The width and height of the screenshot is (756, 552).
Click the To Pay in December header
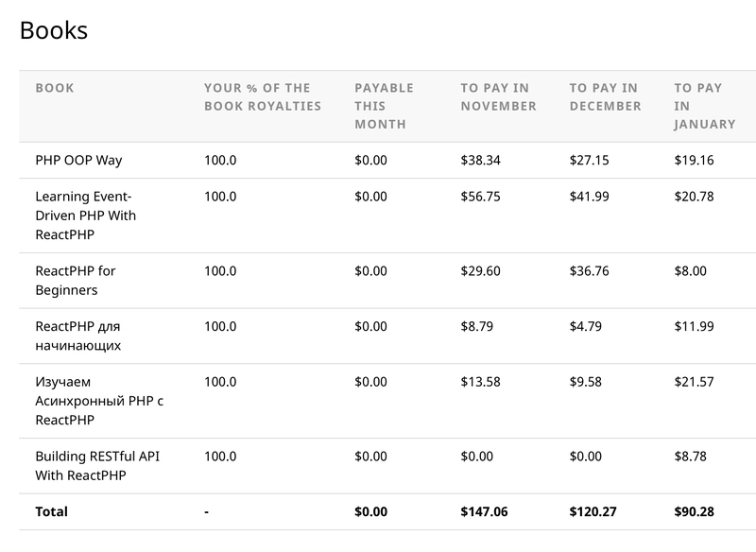(605, 96)
